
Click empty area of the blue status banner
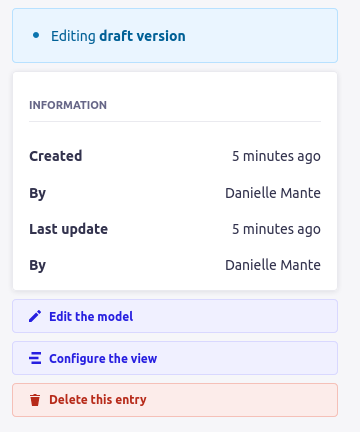click(x=263, y=36)
